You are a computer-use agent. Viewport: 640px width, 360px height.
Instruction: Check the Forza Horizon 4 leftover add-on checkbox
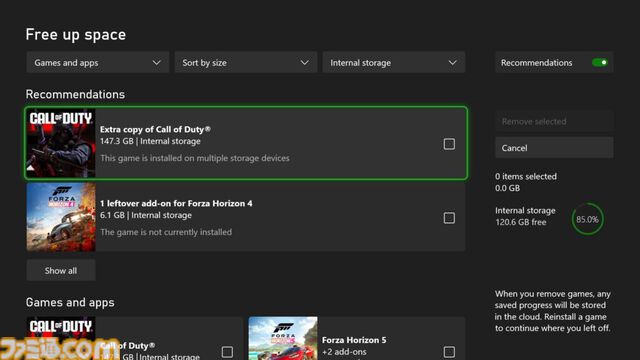click(x=449, y=218)
